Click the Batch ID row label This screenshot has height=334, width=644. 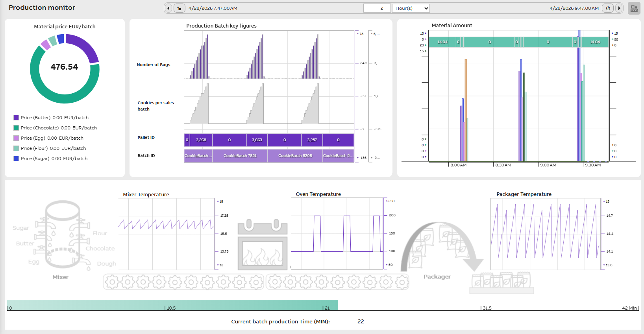146,156
